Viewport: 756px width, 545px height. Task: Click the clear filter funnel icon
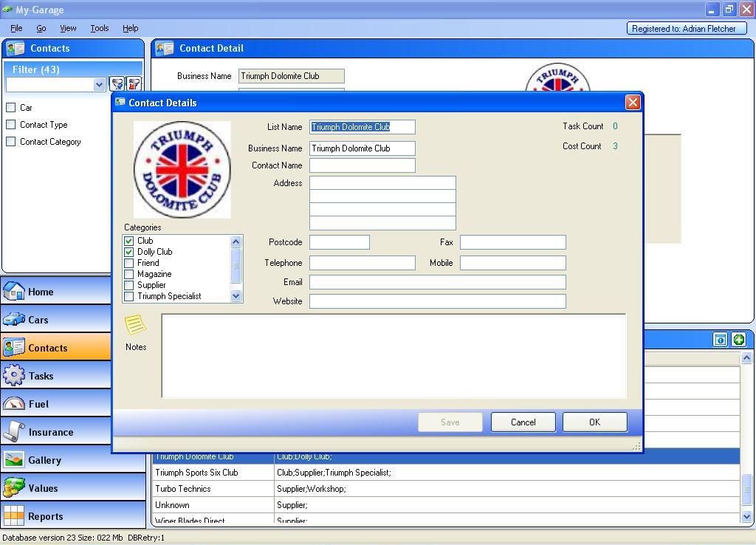[134, 84]
